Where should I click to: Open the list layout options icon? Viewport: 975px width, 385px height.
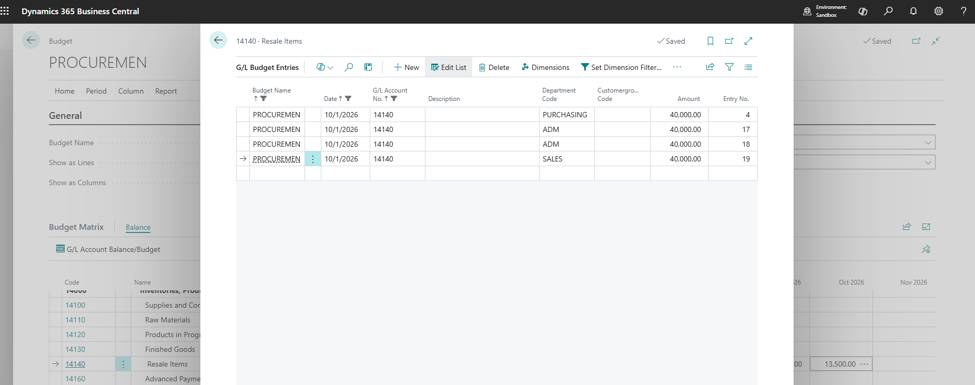748,67
